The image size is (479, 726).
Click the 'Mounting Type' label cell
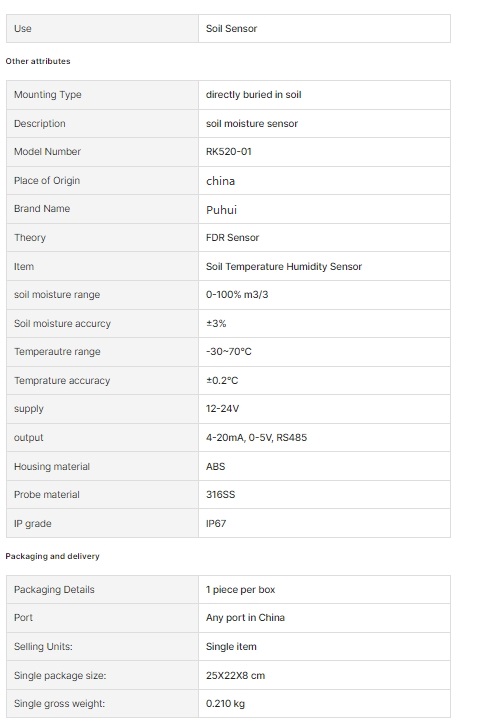coord(102,95)
